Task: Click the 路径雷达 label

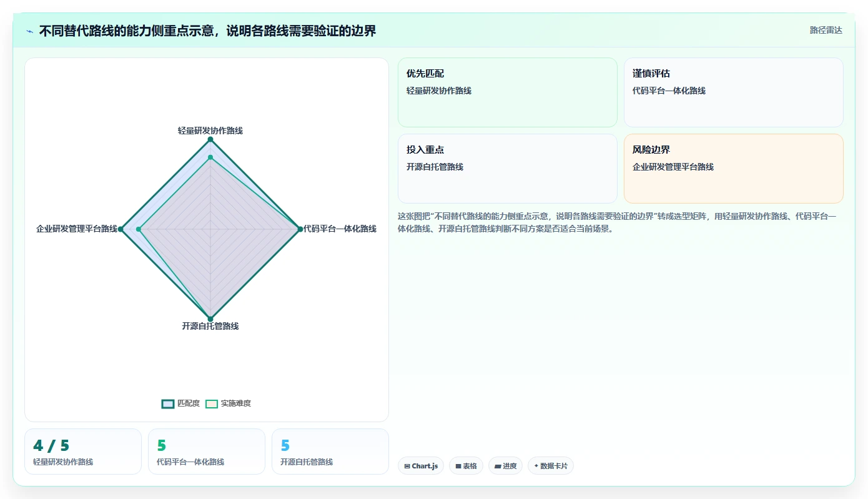Action: (x=826, y=30)
